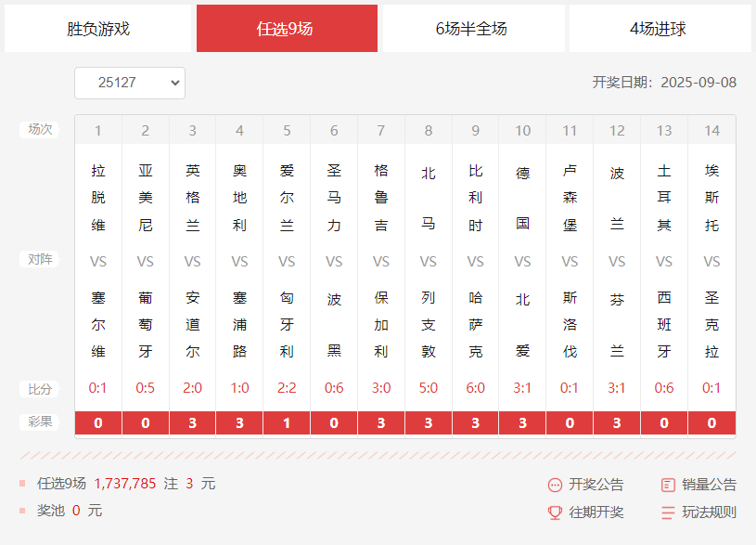The height and width of the screenshot is (545, 756).
Task: Click the dropdown arrow in the period selector
Action: (176, 83)
